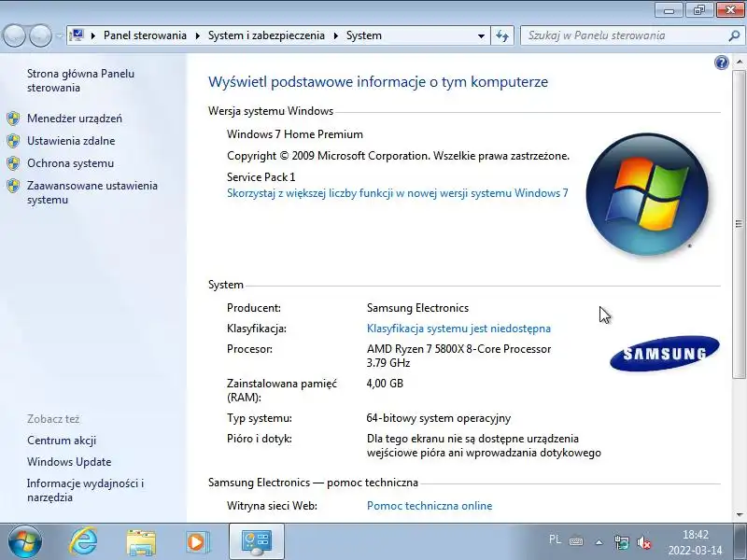The height and width of the screenshot is (560, 747).
Task: Open Zaawansowane ustawienia systemu link
Action: pos(92,192)
